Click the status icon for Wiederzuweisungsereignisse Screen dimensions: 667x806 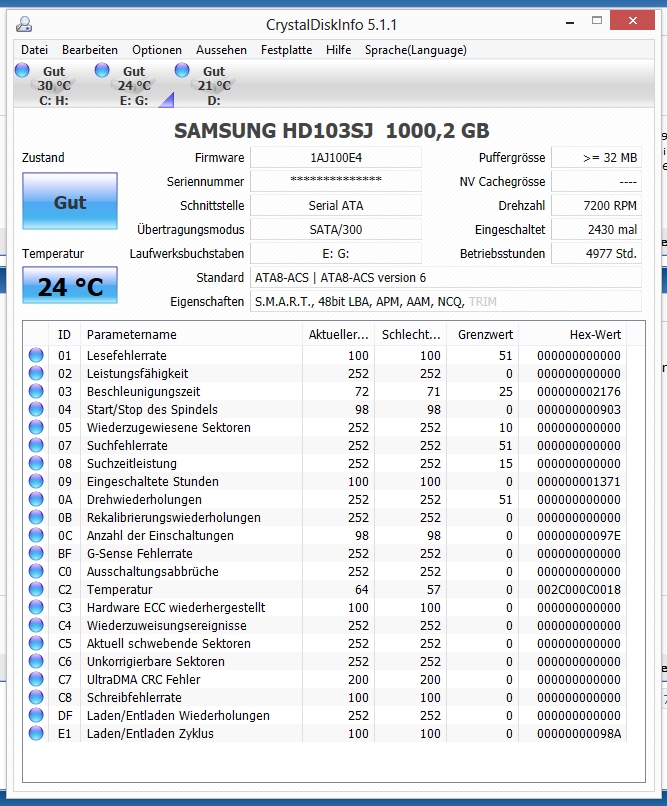coord(36,625)
